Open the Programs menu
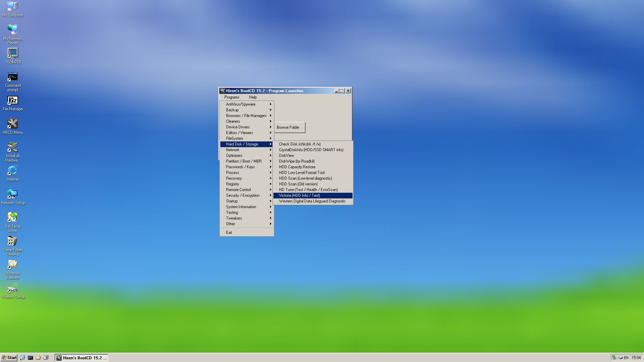 pyautogui.click(x=232, y=97)
